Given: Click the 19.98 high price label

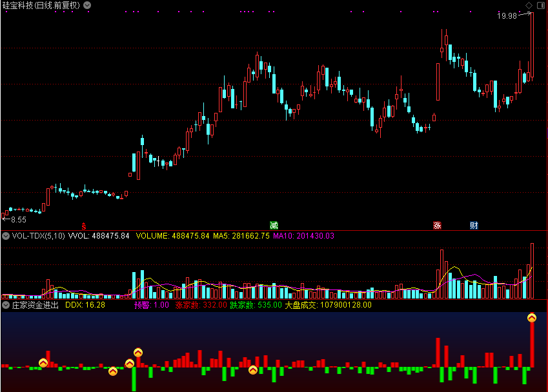Looking at the screenshot, I should [x=507, y=15].
